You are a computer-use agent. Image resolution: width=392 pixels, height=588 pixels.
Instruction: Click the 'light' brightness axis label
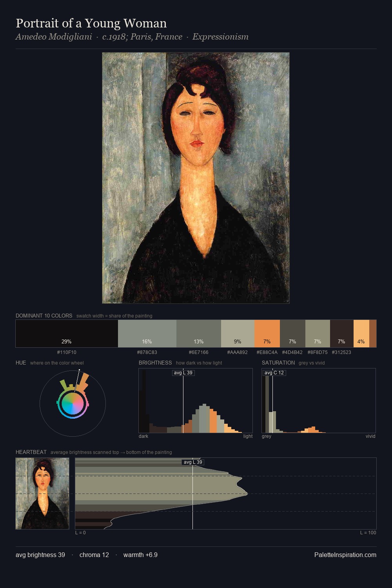click(x=248, y=436)
